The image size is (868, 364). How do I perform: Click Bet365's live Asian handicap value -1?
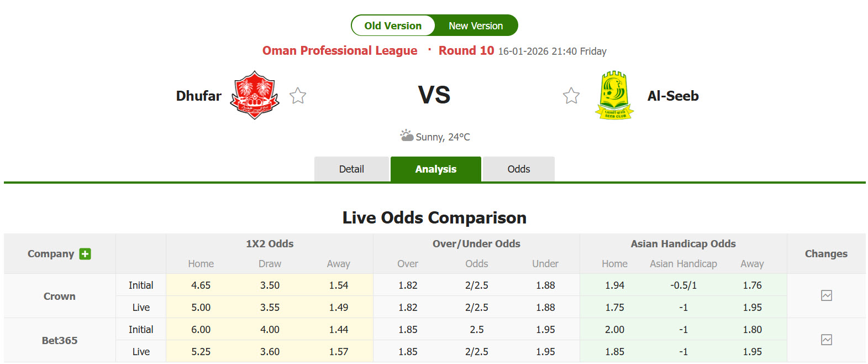683,351
